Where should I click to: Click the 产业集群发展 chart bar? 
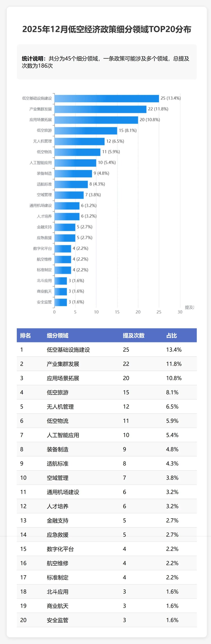point(100,109)
